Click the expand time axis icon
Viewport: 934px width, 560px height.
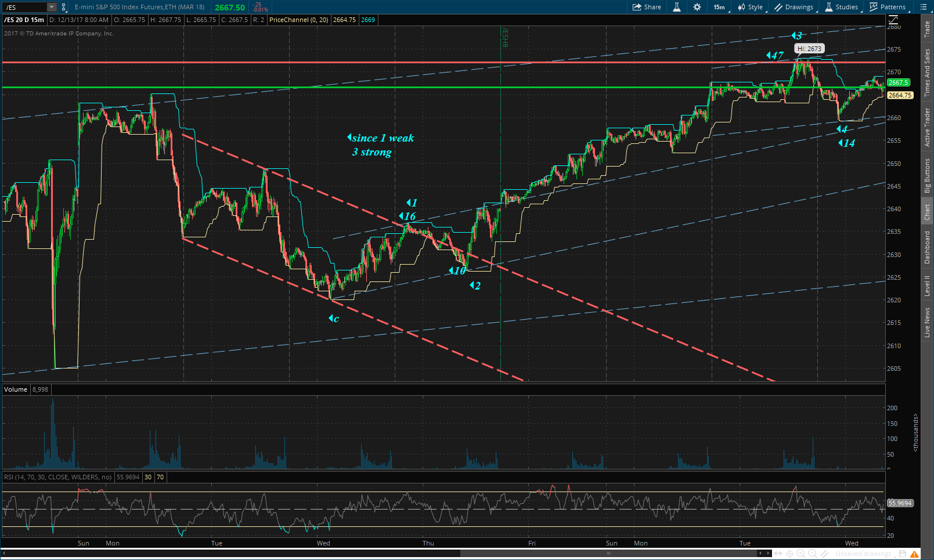pyautogui.click(x=778, y=554)
